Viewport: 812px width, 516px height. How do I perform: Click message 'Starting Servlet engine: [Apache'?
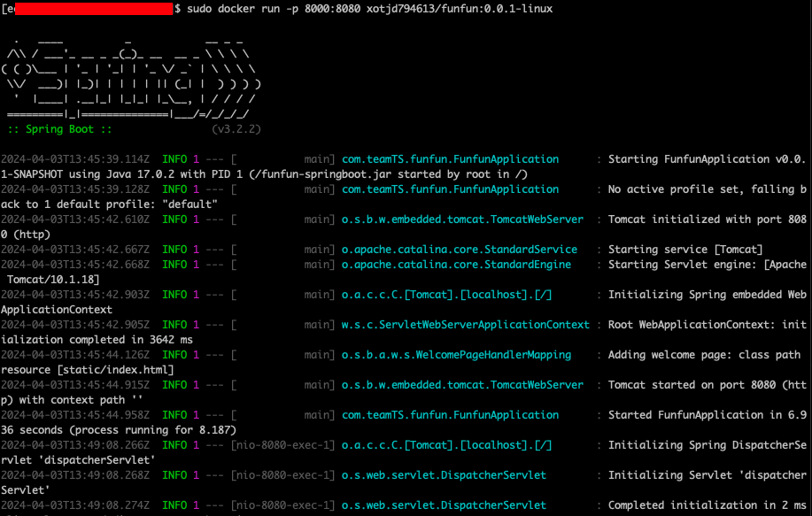coord(708,265)
